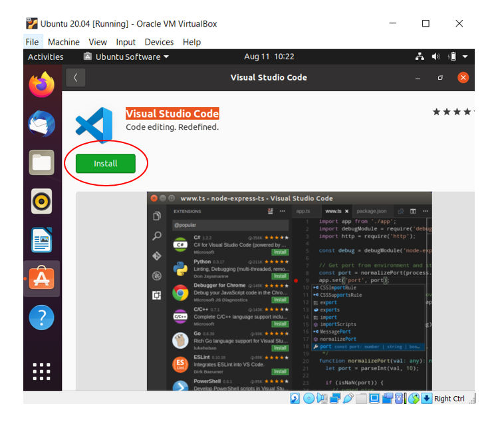Click the VirtualBox display status icon
Image resolution: width=504 pixels, height=428 pixels.
click(x=374, y=399)
